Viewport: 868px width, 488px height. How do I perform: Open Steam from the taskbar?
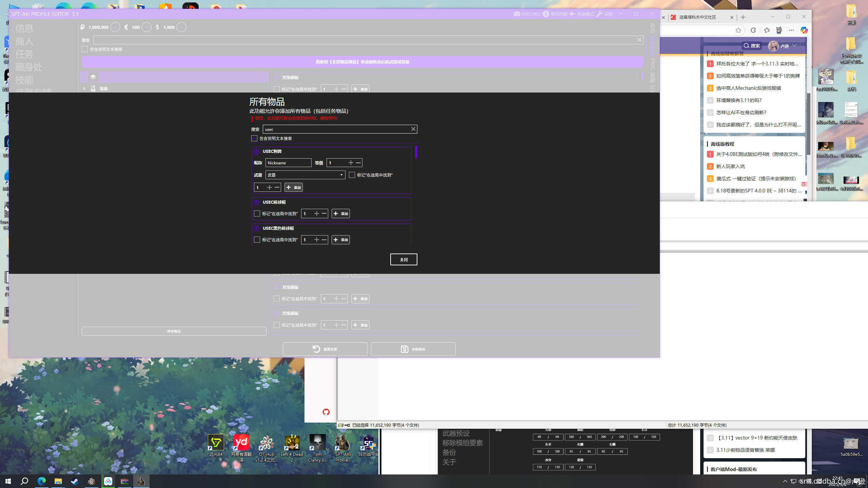pyautogui.click(x=75, y=481)
